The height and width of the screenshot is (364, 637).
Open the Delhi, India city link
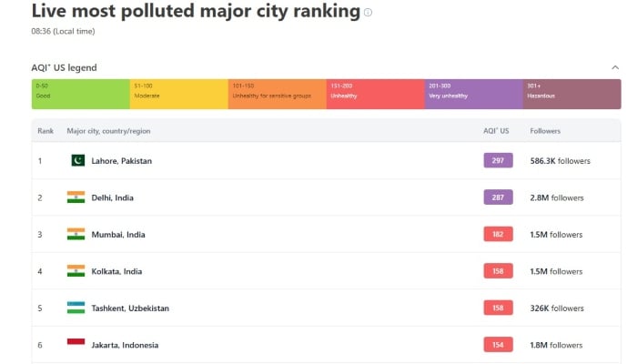click(113, 197)
